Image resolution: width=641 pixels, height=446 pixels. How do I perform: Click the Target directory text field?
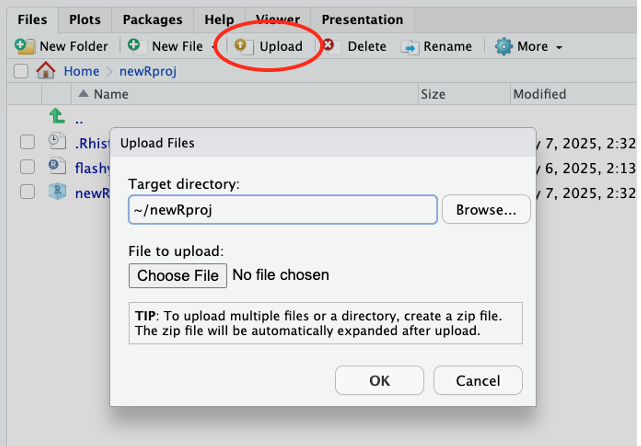[x=283, y=210]
